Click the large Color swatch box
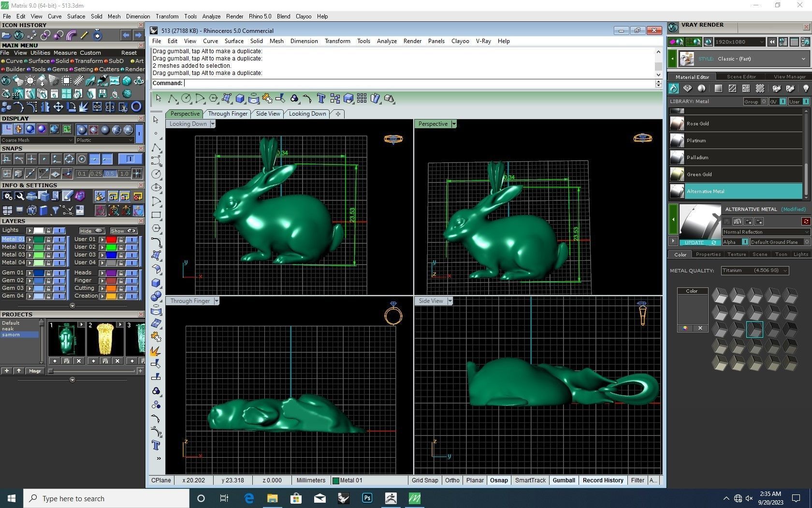The image size is (812, 508). (693, 310)
